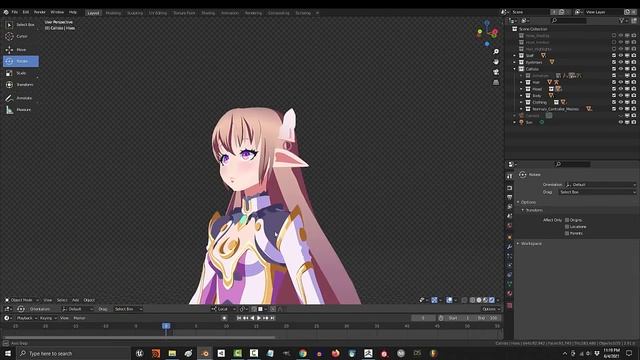Open the Window menu
This screenshot has width=640, height=360.
click(57, 12)
